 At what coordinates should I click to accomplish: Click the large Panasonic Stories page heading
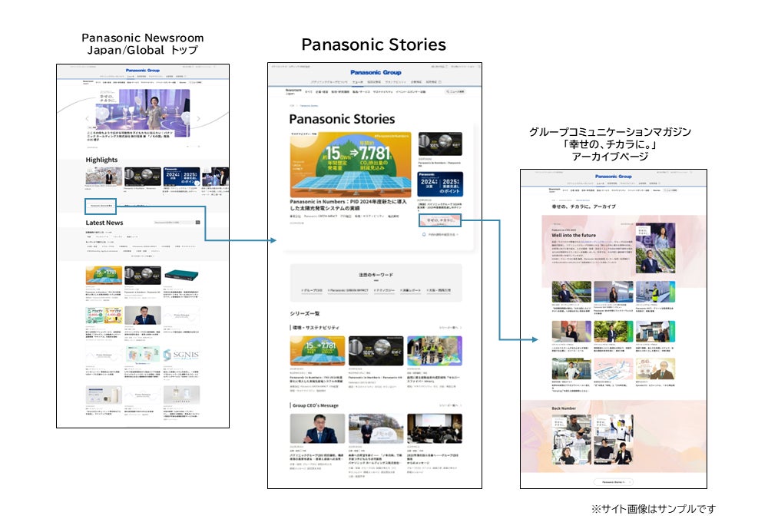pos(342,120)
